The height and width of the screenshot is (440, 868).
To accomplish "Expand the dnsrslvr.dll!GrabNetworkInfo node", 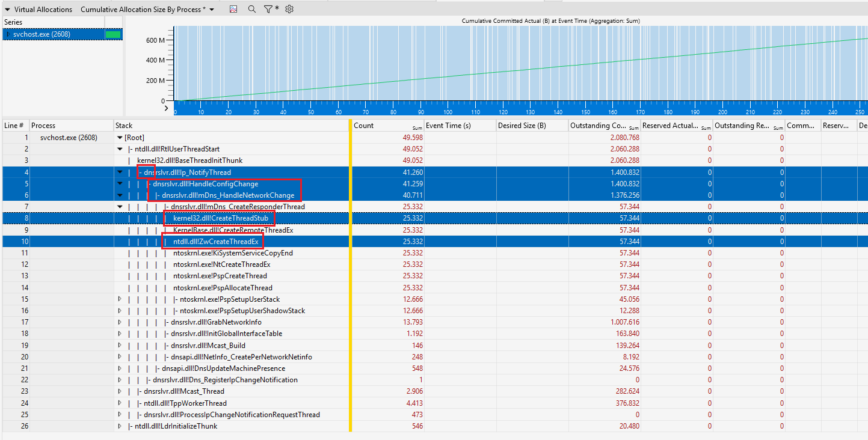I will 120,322.
